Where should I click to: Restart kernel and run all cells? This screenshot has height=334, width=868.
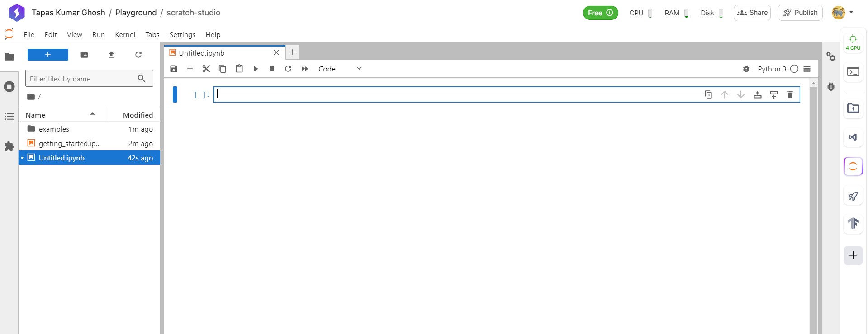click(x=305, y=69)
